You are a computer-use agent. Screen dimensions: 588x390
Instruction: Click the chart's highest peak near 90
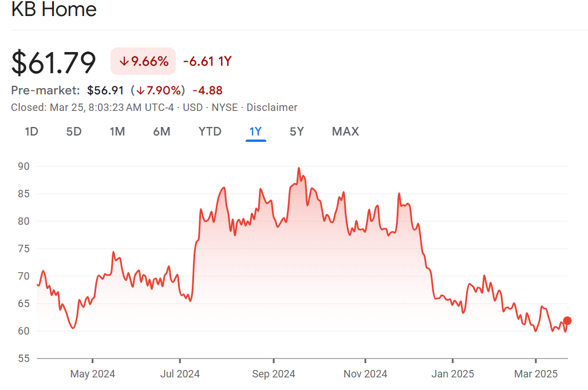pos(299,169)
